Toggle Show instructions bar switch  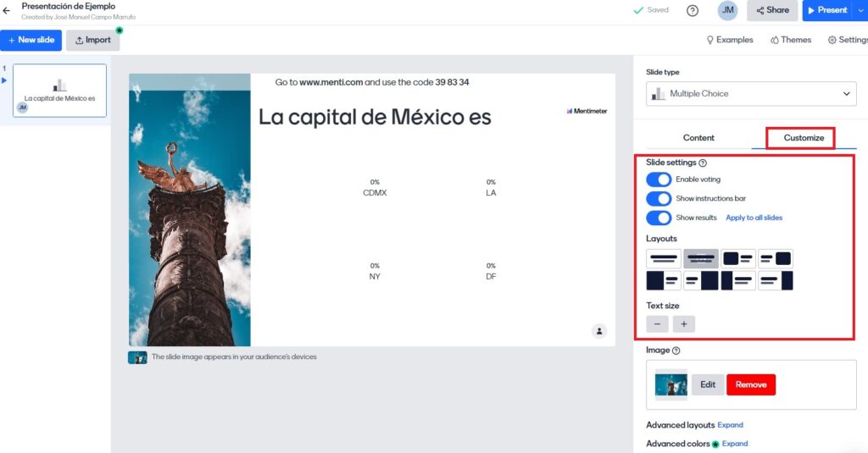click(659, 198)
